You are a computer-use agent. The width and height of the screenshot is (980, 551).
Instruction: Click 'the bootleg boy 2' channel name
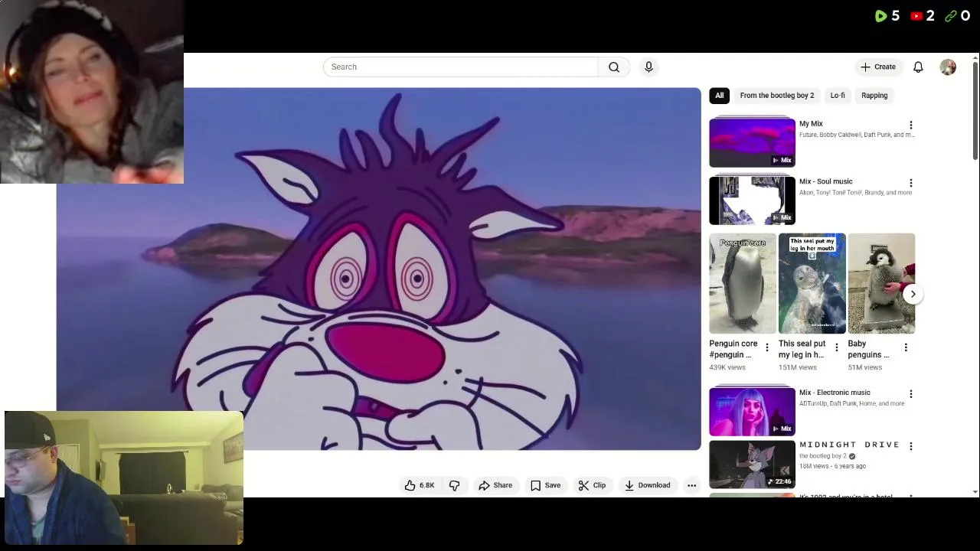pyautogui.click(x=823, y=456)
